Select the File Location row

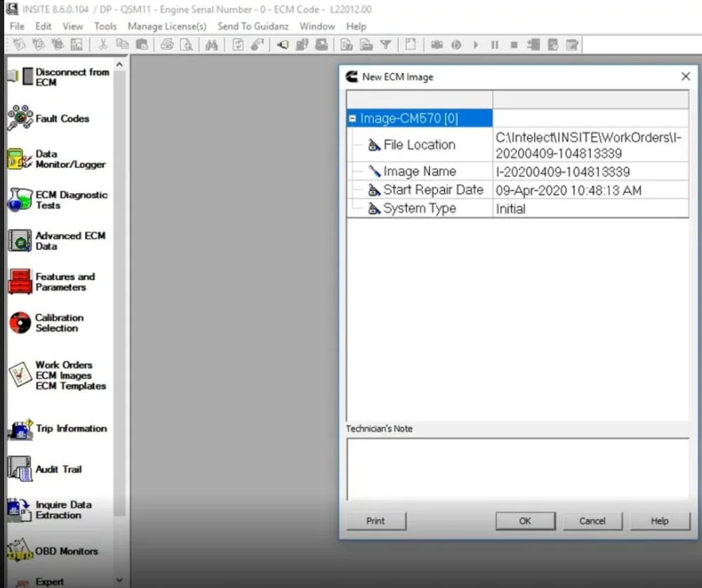pos(517,145)
